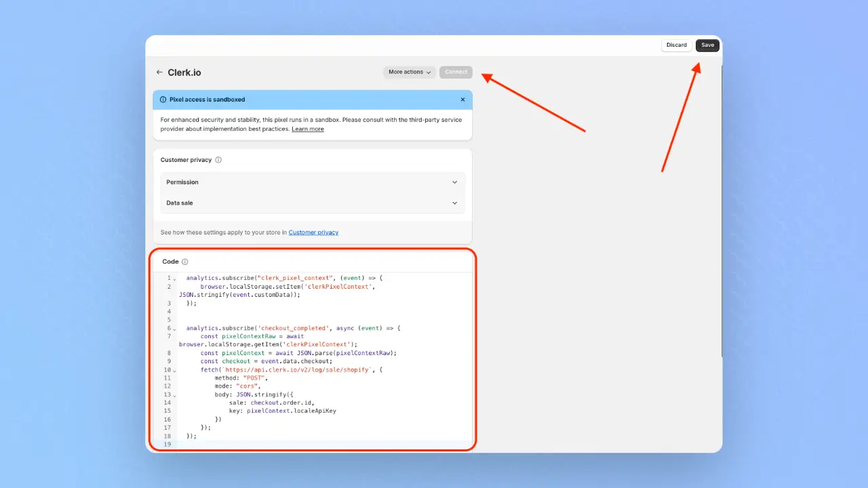Click the page's vertical scrollbar on the right
Image resolution: width=868 pixels, height=488 pixels.
click(722, 203)
